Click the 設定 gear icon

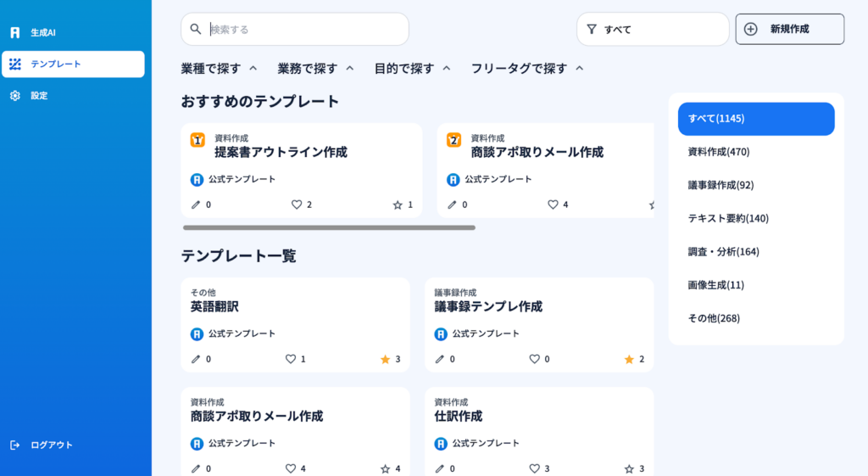[x=15, y=96]
